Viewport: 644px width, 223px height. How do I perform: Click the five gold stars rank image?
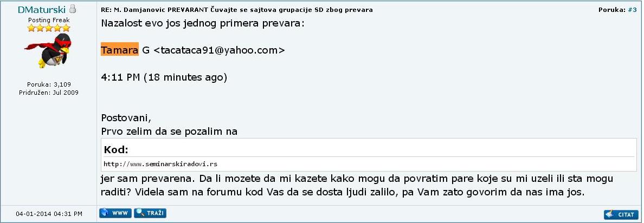(48, 28)
